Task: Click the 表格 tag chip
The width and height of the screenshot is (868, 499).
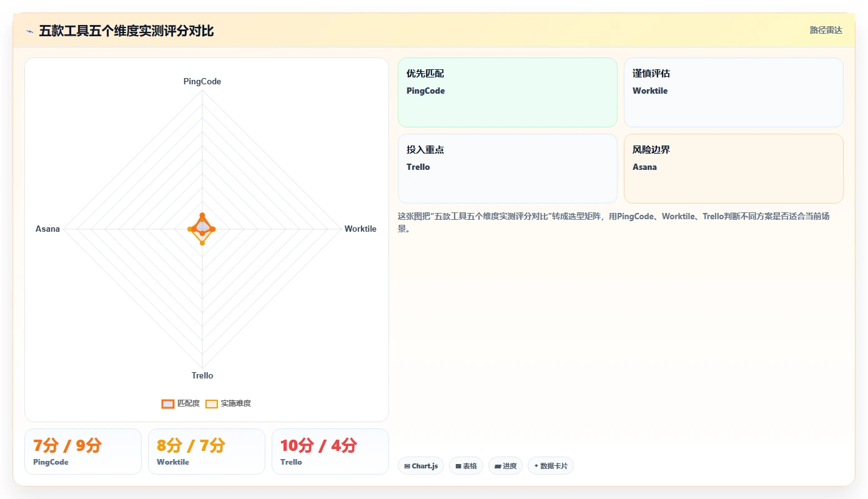Action: [x=466, y=466]
